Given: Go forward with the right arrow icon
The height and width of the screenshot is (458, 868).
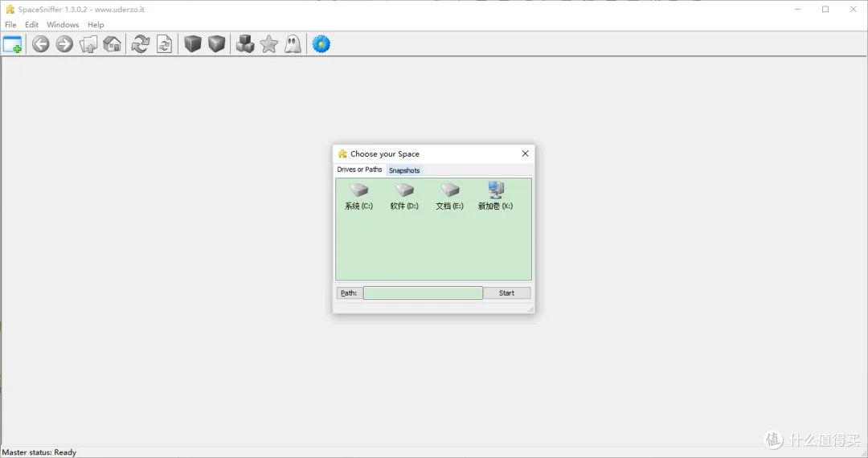Looking at the screenshot, I should [64, 44].
